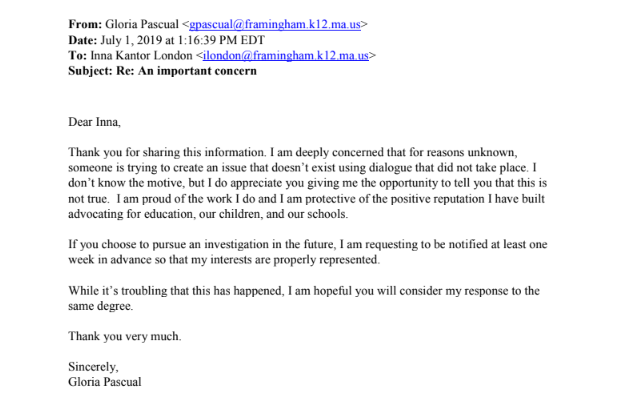Screen dimensions: 622x402
Task: Click the "Thank you very much." line
Action: point(126,336)
